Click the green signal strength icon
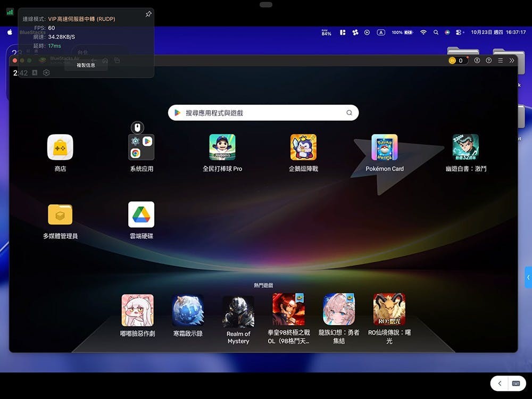The height and width of the screenshot is (399, 532). pyautogui.click(x=10, y=12)
